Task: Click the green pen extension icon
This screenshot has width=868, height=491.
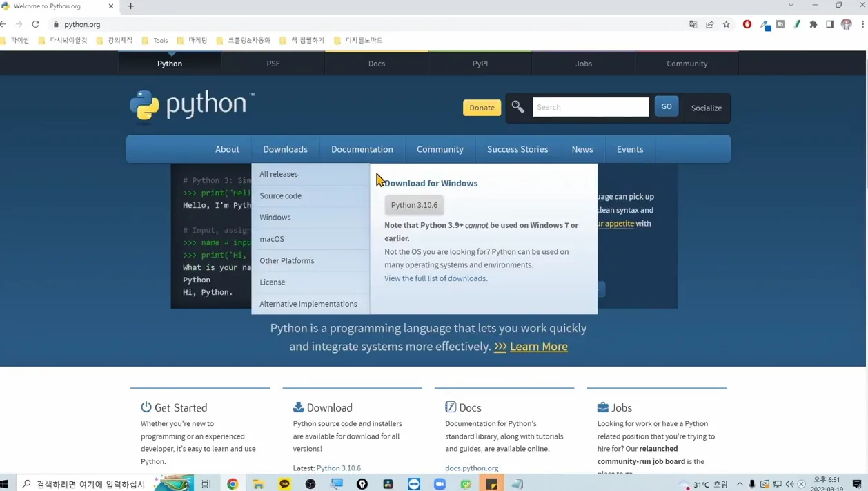Action: tap(797, 24)
